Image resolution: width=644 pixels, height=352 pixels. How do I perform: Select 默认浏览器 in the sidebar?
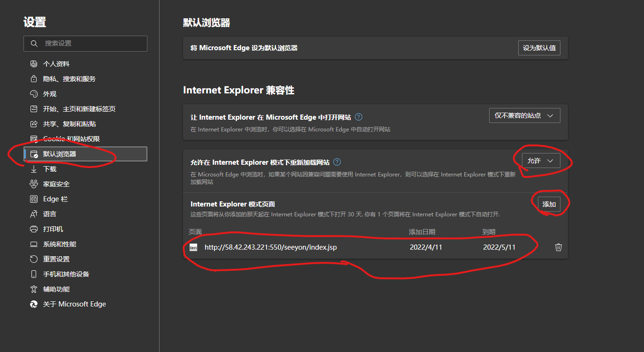tap(85, 154)
